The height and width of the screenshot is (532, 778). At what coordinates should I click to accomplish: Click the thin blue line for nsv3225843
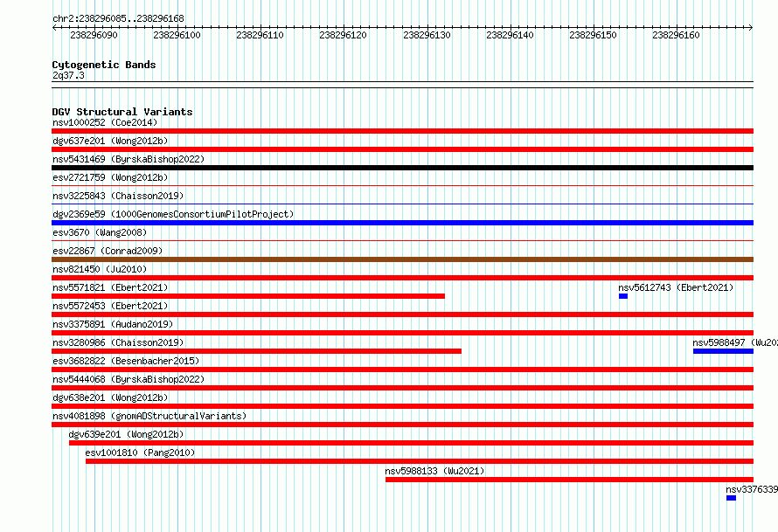402,204
